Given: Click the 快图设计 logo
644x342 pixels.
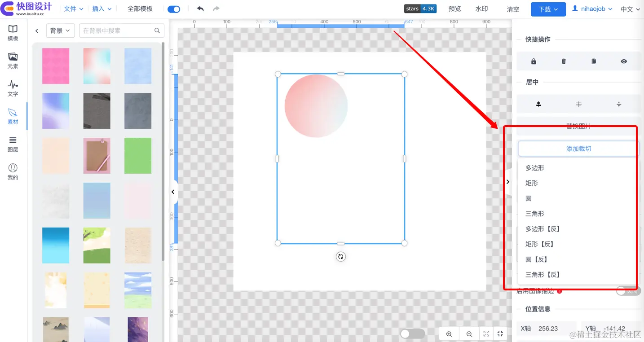Looking at the screenshot, I should pos(26,9).
